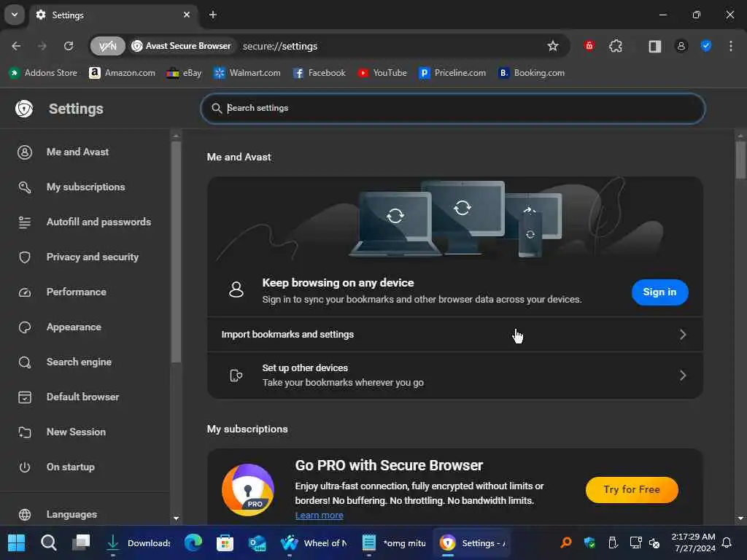The height and width of the screenshot is (560, 747).
Task: Open Booking.com bookmark
Action: [531, 73]
